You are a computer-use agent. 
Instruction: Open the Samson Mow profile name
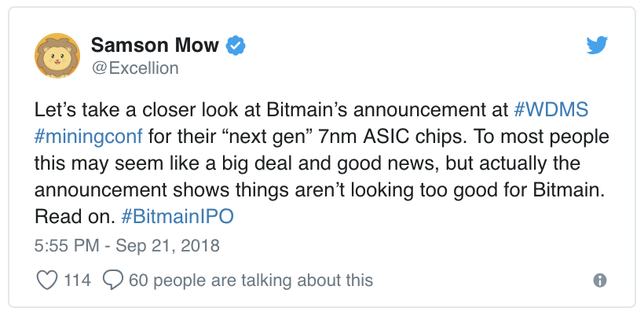155,45
